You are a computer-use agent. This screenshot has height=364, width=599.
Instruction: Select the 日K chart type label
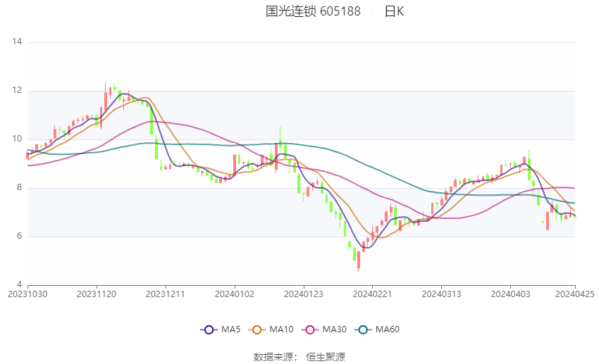click(x=394, y=11)
